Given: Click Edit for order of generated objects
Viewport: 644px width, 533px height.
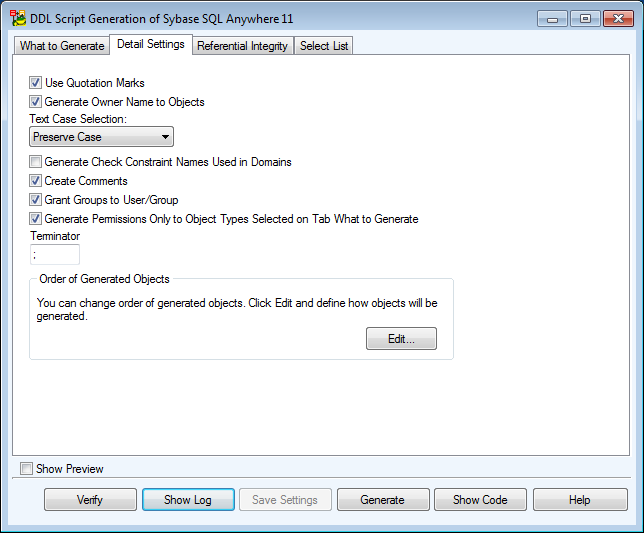Looking at the screenshot, I should coord(401,339).
